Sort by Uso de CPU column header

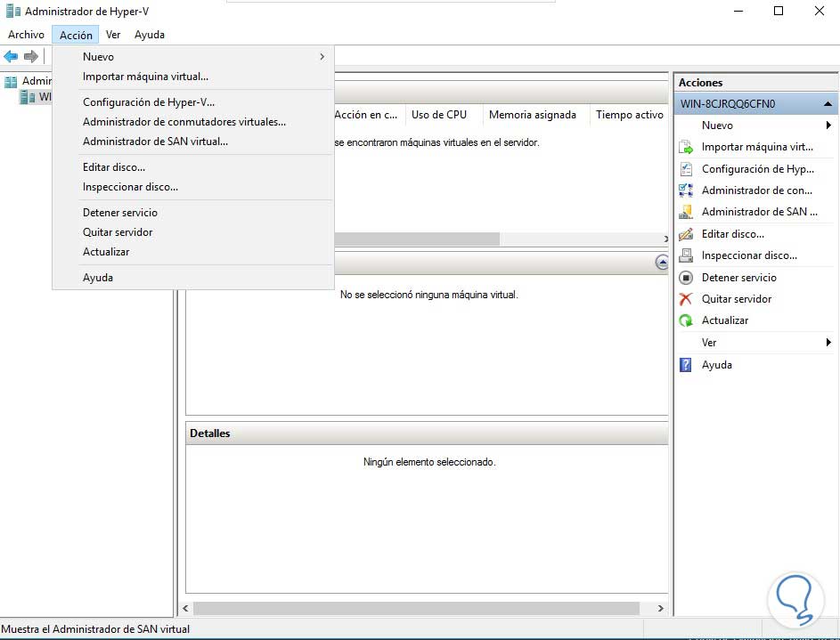(444, 115)
